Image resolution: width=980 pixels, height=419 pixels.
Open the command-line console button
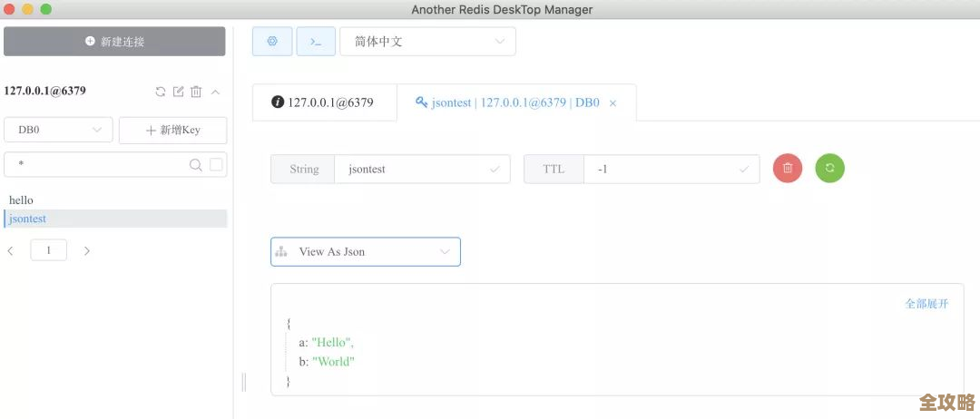point(316,42)
